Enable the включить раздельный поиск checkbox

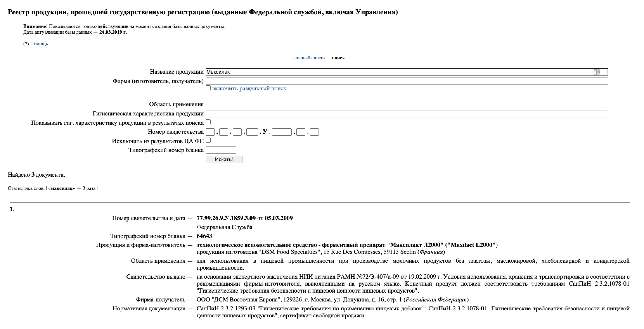click(x=208, y=88)
